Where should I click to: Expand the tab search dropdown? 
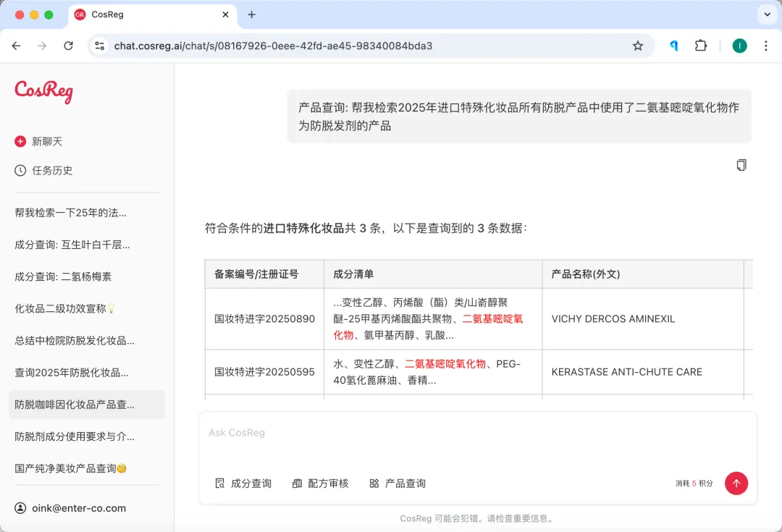click(767, 14)
